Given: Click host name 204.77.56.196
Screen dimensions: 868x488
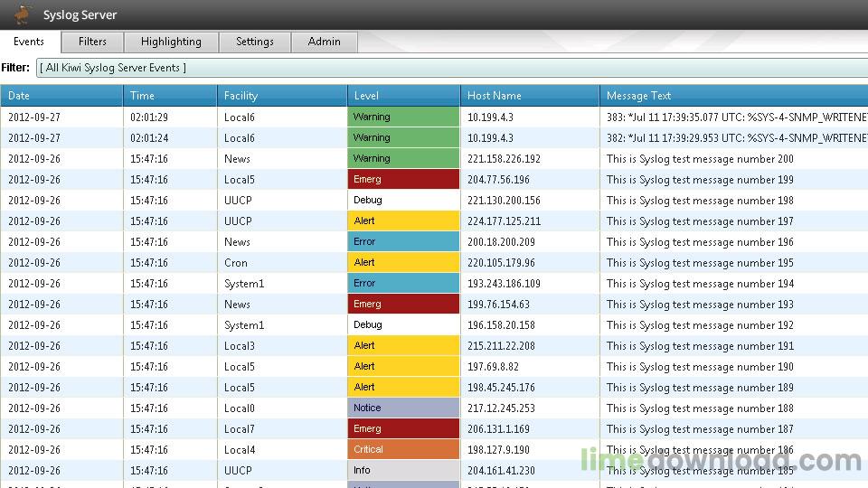Looking at the screenshot, I should (x=498, y=180).
